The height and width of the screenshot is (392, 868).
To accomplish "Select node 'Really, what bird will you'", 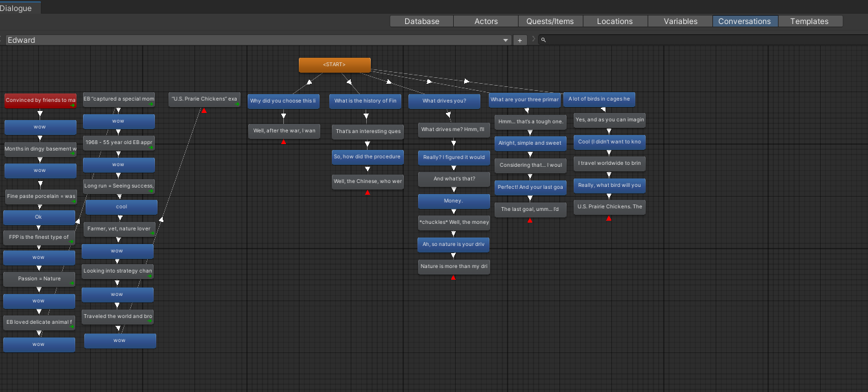I will point(609,186).
